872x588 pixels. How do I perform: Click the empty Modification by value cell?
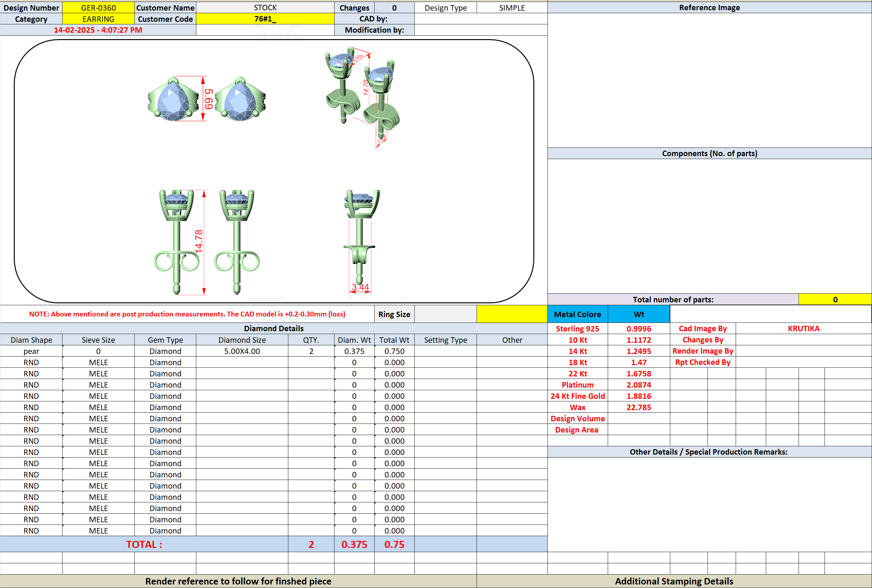click(x=481, y=30)
